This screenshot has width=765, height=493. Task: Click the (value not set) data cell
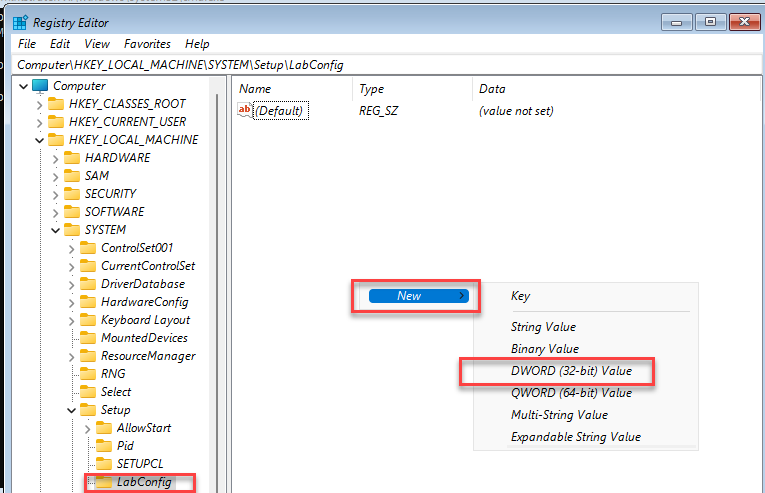pos(516,111)
